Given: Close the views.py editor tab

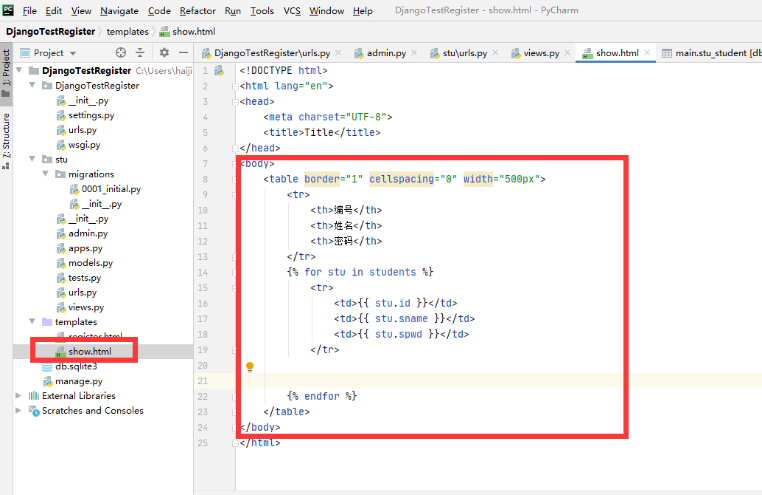Looking at the screenshot, I should click(x=567, y=52).
